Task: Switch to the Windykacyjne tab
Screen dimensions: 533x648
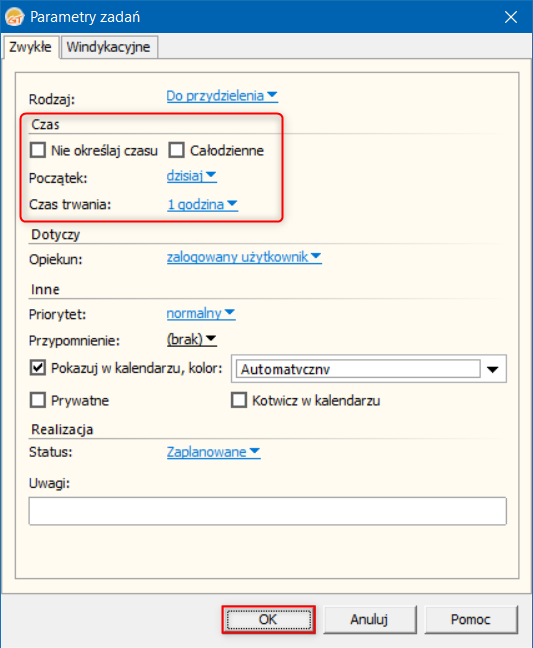Action: coord(108,47)
